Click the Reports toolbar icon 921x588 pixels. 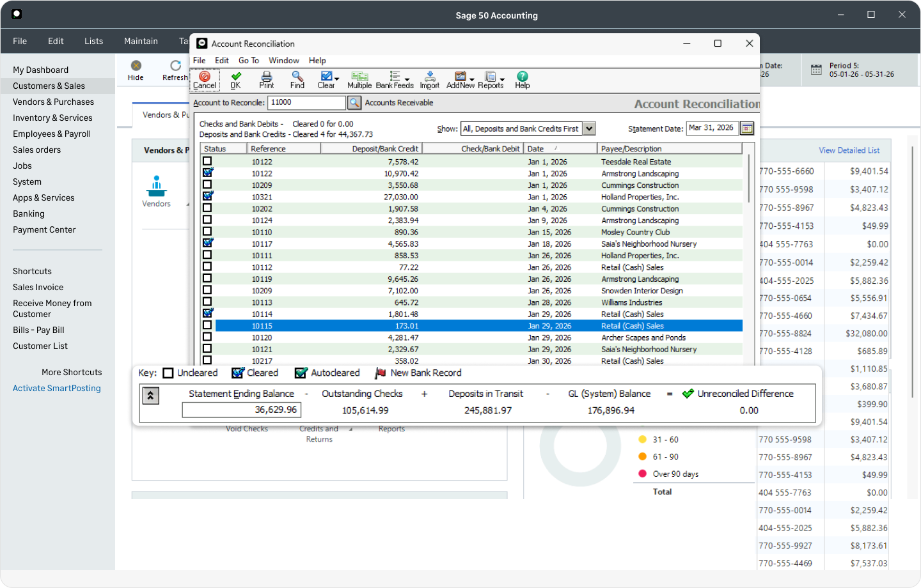pos(490,77)
